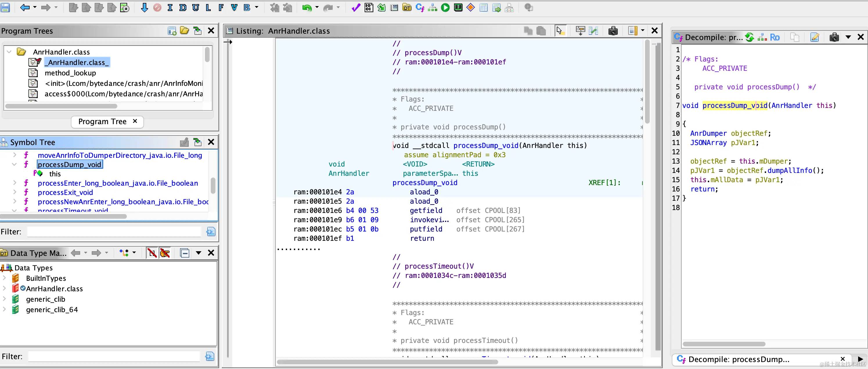Collapse processDump_void function node

click(15, 164)
